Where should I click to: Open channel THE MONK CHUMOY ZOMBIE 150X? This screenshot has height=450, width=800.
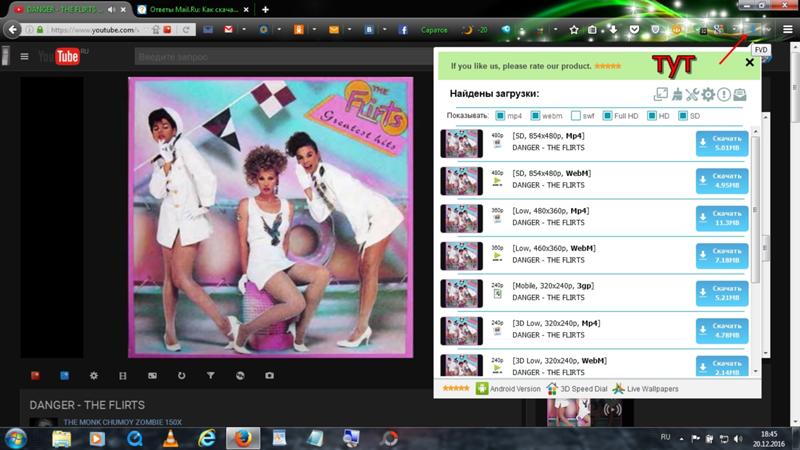point(122,422)
